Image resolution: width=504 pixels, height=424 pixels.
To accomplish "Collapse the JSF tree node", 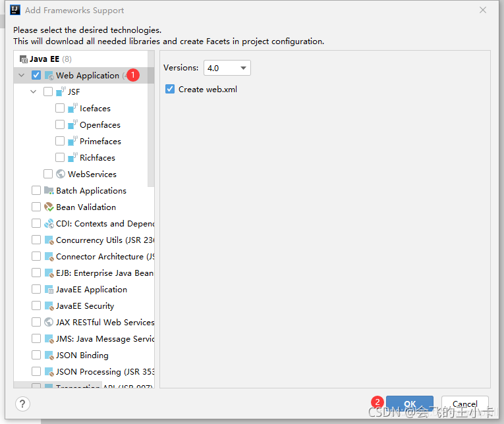I will pos(34,92).
